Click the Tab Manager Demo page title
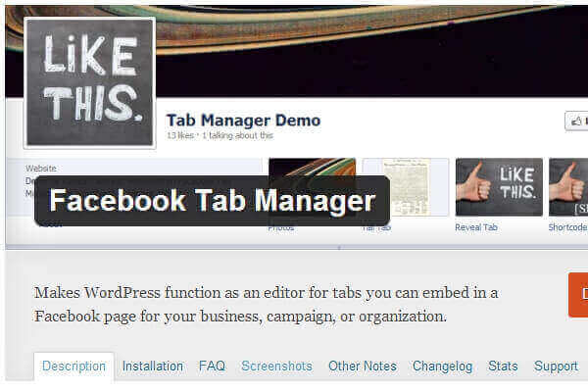588x392 pixels. pos(243,121)
